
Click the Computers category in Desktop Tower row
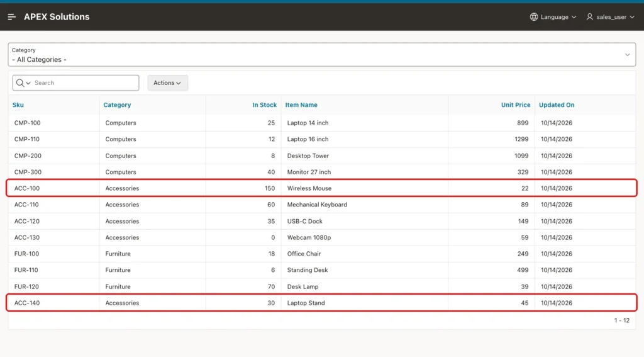[x=121, y=156]
